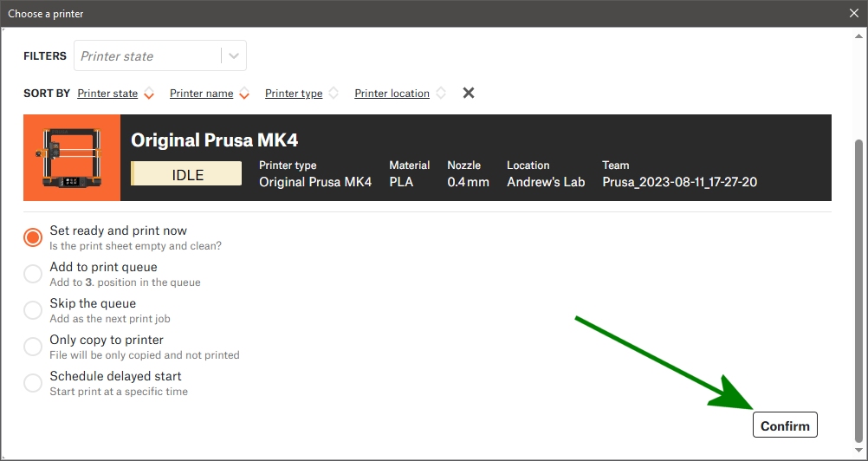
Task: Select Only copy to printer option
Action: (33, 347)
